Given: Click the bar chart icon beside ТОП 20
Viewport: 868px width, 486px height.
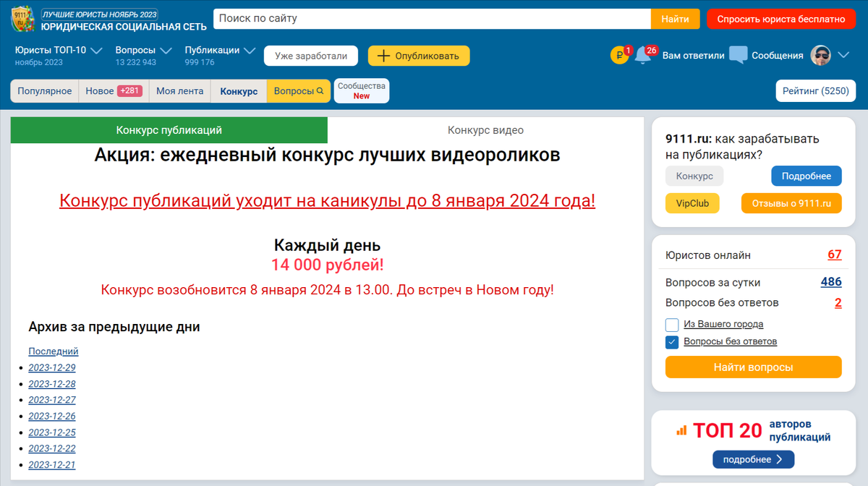Looking at the screenshot, I should [x=681, y=430].
